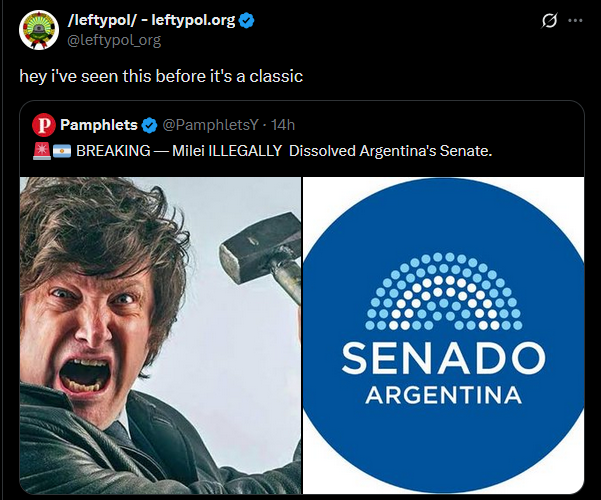The width and height of the screenshot is (601, 500).
Task: Click the verified badge next to Pamphlets
Action: 149,125
